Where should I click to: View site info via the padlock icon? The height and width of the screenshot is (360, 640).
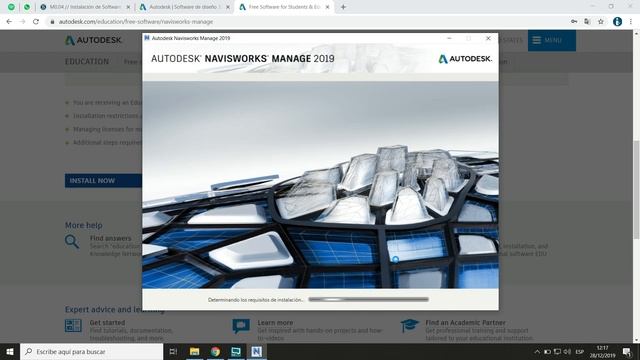(x=52, y=22)
